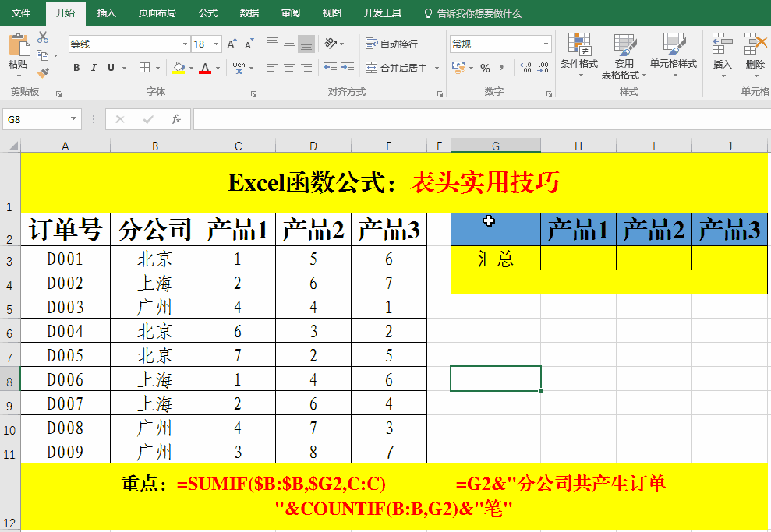Image resolution: width=771 pixels, height=532 pixels.
Task: Click the Percent Style icon
Action: [485, 69]
